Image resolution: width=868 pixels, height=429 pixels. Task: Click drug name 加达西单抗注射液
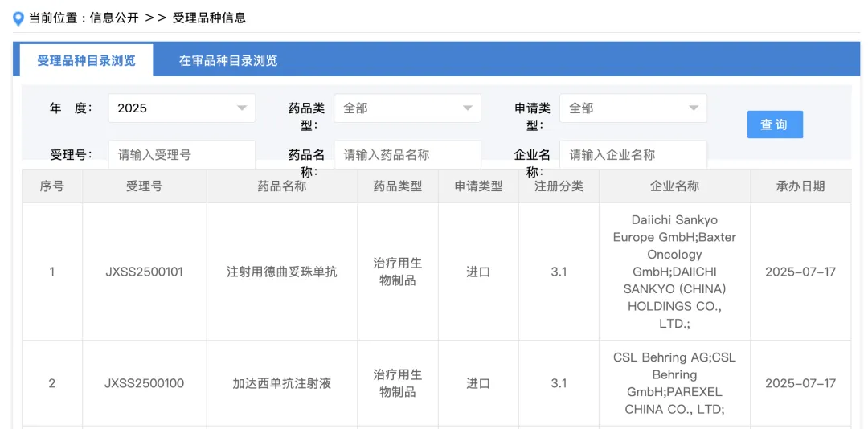pos(281,383)
